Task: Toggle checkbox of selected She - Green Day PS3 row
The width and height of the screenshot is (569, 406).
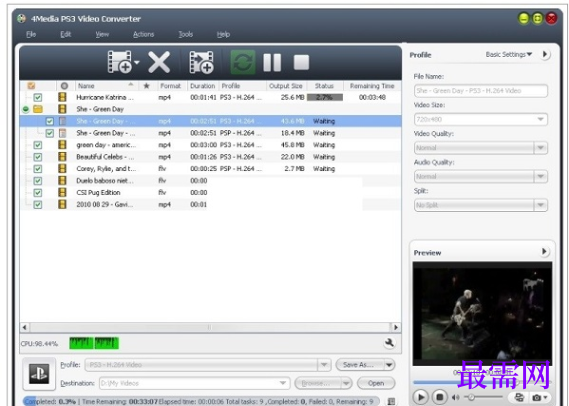Action: 50,121
